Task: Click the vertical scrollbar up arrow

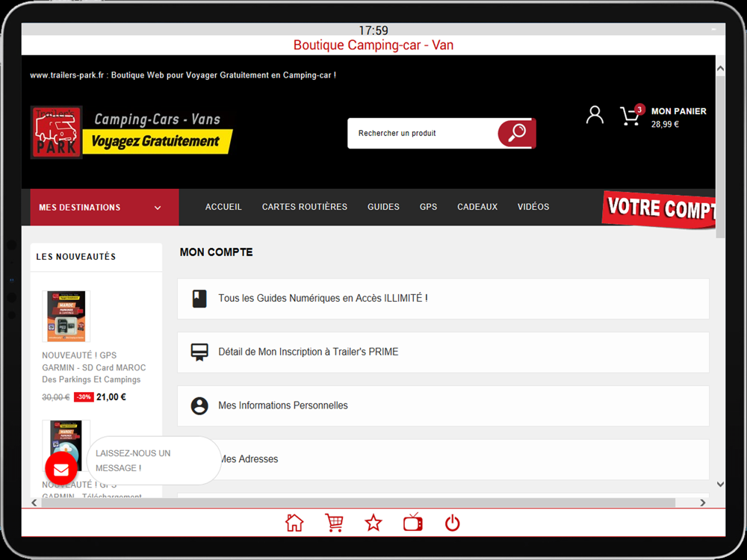Action: pos(720,69)
